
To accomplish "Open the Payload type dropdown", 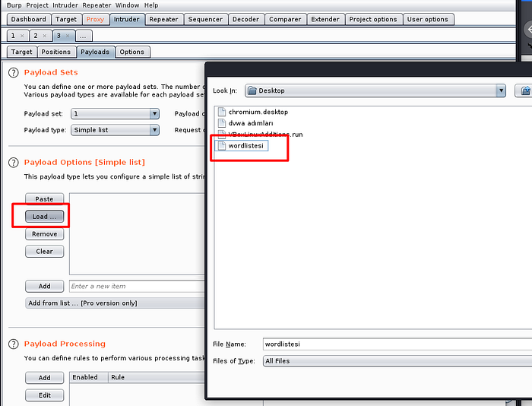I will (x=115, y=130).
